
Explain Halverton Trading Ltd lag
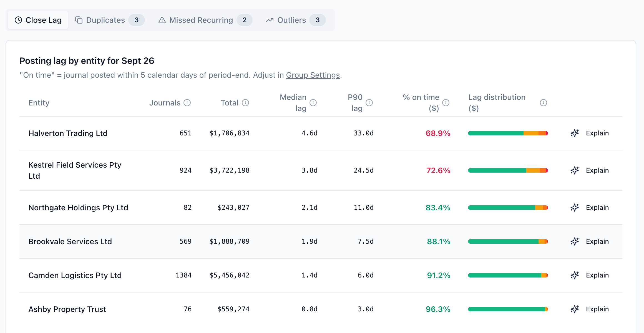tap(590, 133)
